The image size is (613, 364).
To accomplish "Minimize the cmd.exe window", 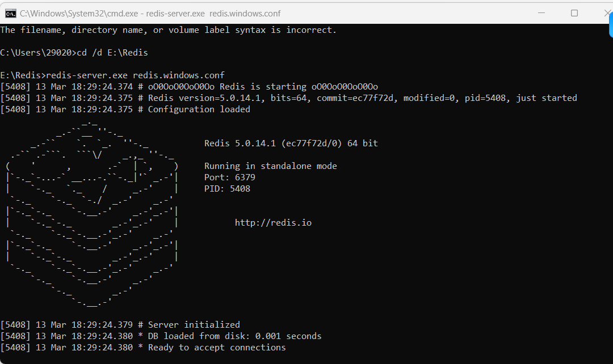I will coord(541,13).
